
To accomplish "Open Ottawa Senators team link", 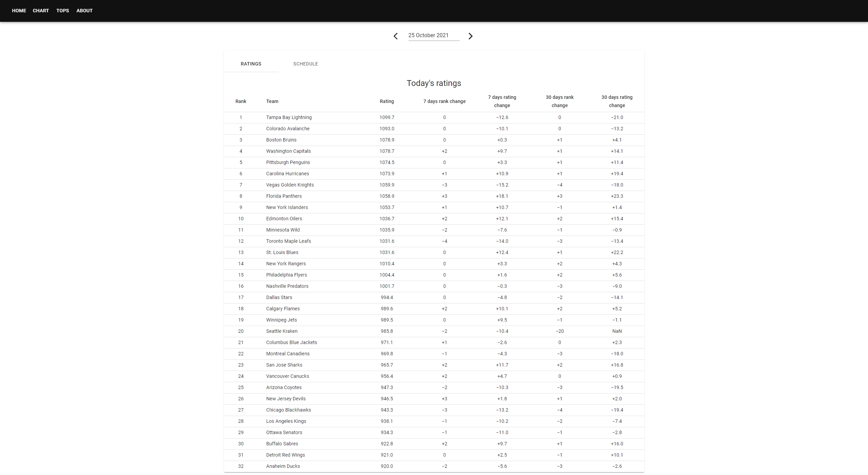I will (x=284, y=432).
